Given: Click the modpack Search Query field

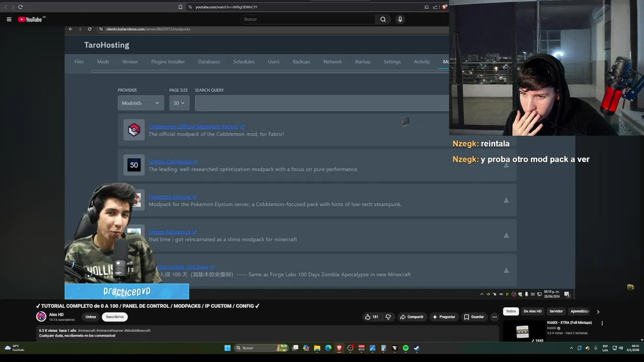Looking at the screenshot, I should 322,103.
